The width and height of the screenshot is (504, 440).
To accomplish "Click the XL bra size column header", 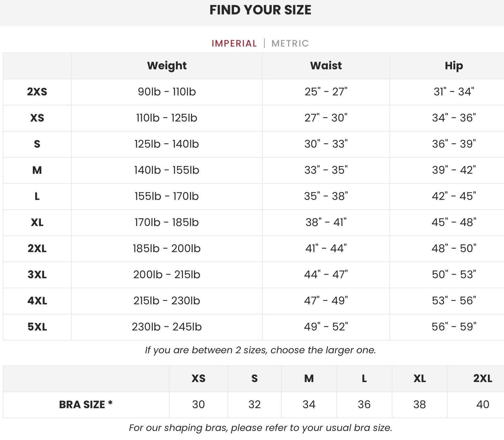I will coord(420,379).
